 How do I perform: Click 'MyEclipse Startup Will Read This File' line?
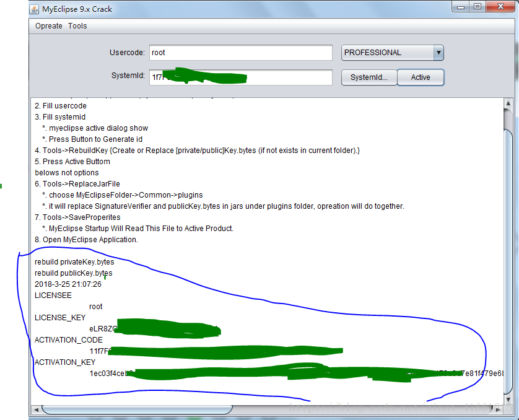137,229
